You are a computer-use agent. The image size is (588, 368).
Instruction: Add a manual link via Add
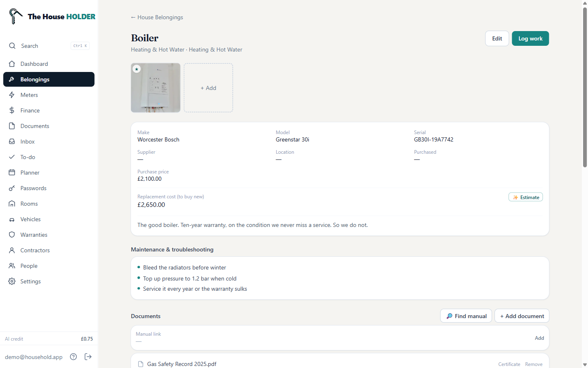539,338
